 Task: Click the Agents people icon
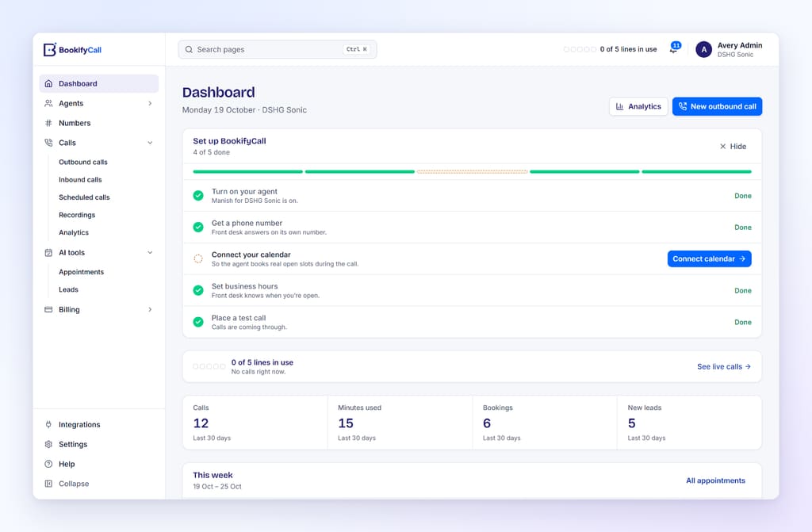[x=48, y=103]
